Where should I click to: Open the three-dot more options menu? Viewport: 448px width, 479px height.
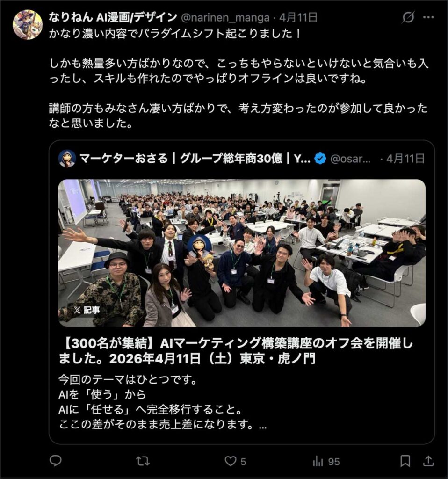[428, 17]
